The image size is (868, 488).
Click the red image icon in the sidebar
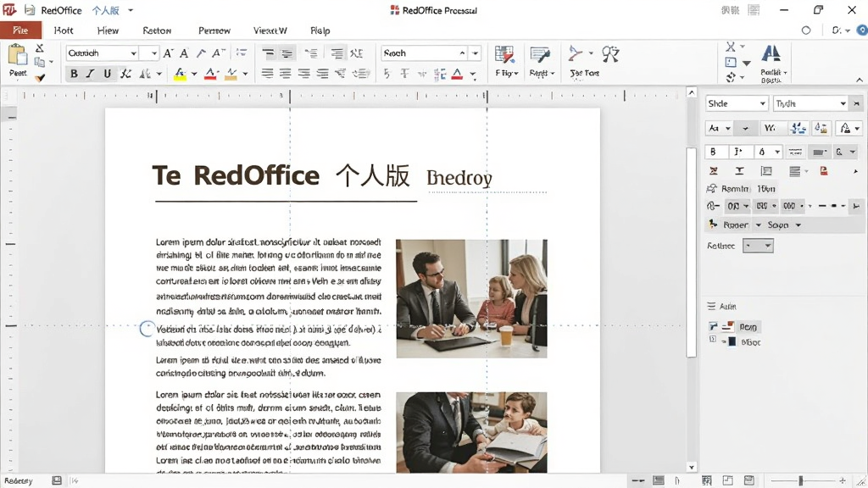tap(824, 171)
